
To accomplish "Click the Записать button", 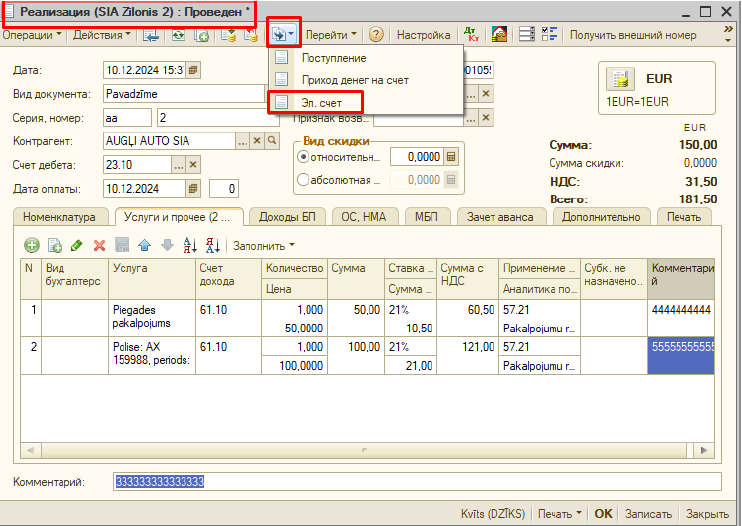I will click(x=648, y=513).
